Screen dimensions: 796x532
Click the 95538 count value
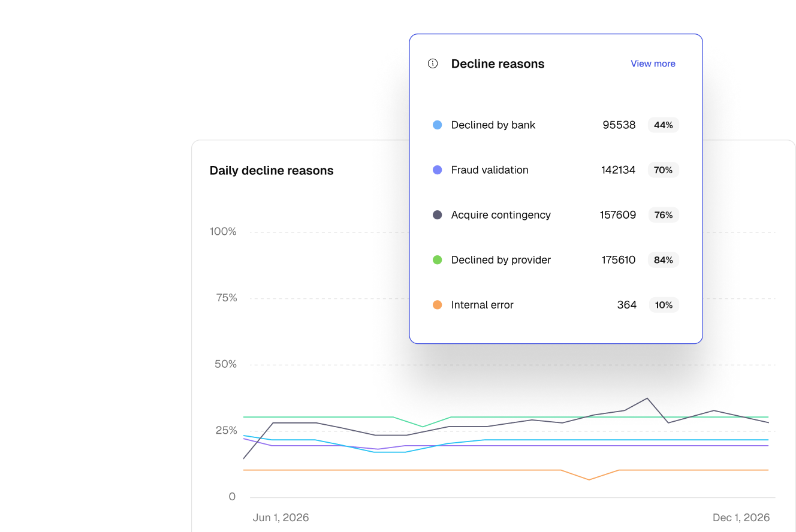pos(619,125)
